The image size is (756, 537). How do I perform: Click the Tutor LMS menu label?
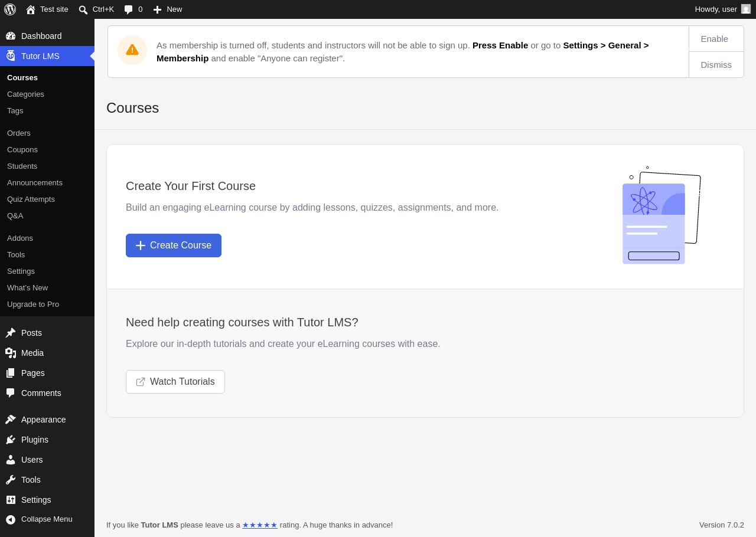pos(40,56)
